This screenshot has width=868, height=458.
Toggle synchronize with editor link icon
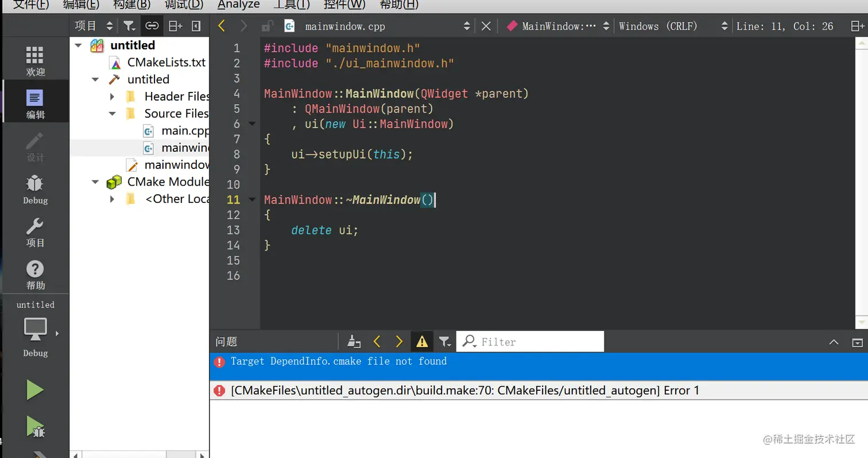click(x=152, y=26)
